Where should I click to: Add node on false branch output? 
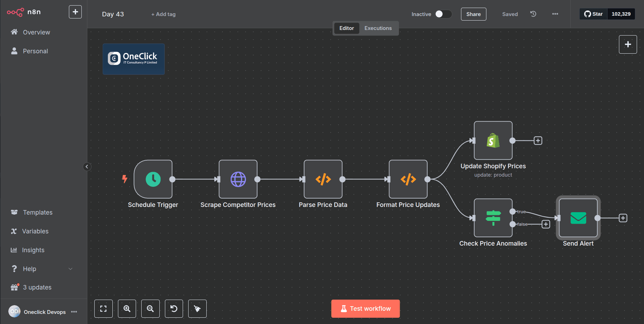click(x=546, y=224)
